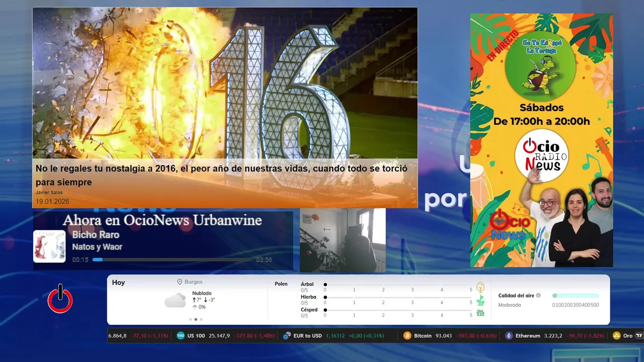This screenshot has width=644, height=362.
Task: Click the Árbol pollen level slider
Action: pos(398,285)
